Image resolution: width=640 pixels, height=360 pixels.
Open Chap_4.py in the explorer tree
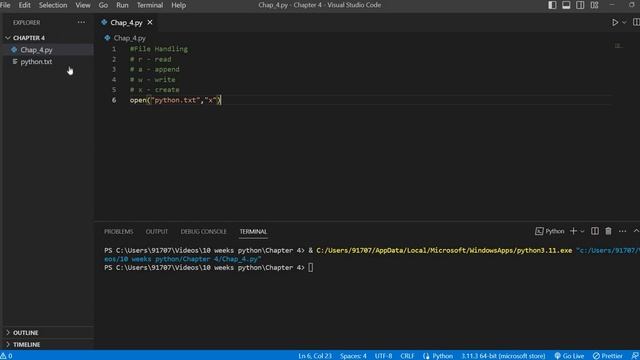(x=36, y=50)
